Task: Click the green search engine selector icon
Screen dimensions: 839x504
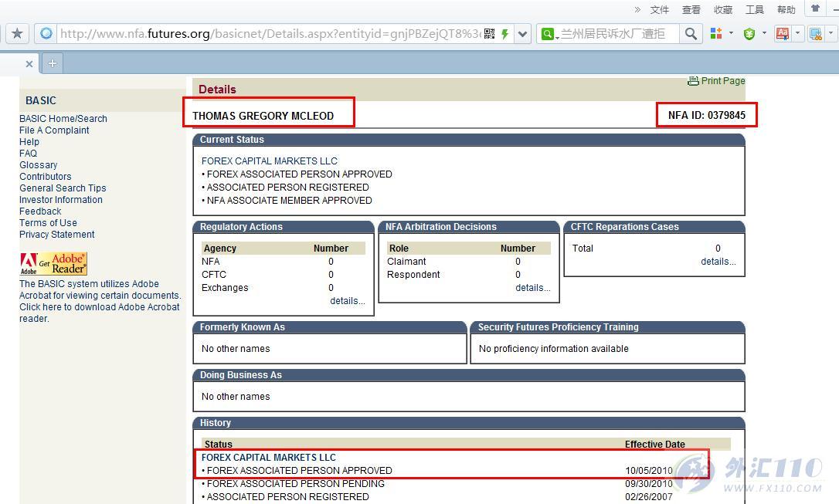Action: pos(548,34)
